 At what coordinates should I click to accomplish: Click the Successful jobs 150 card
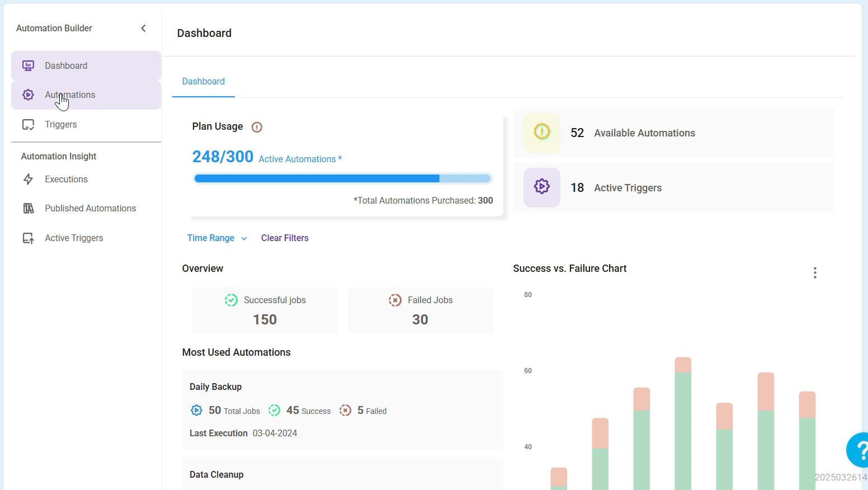(x=265, y=310)
